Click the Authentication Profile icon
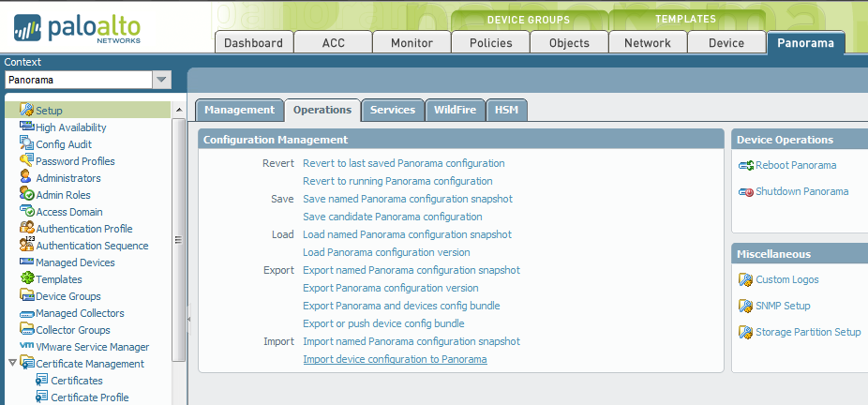 [x=26, y=228]
